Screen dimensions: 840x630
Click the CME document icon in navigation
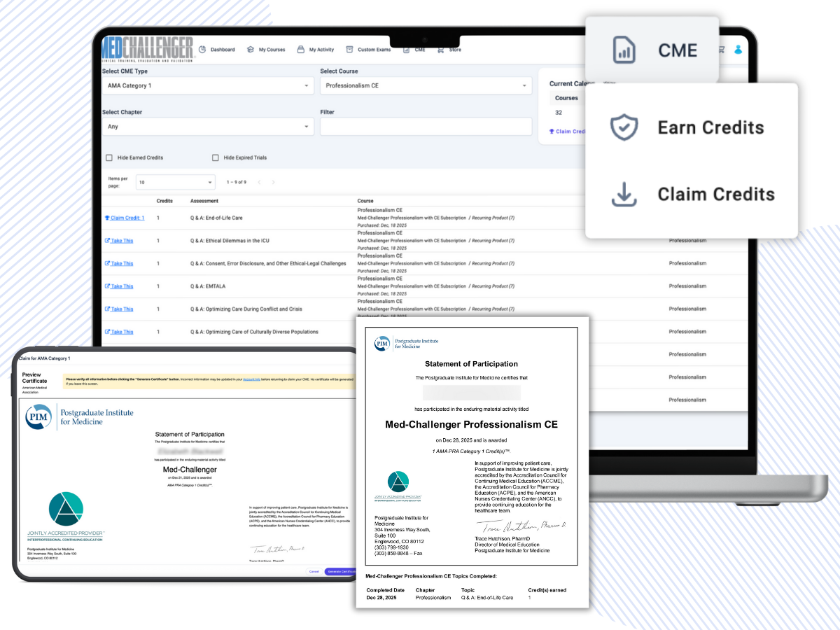624,49
